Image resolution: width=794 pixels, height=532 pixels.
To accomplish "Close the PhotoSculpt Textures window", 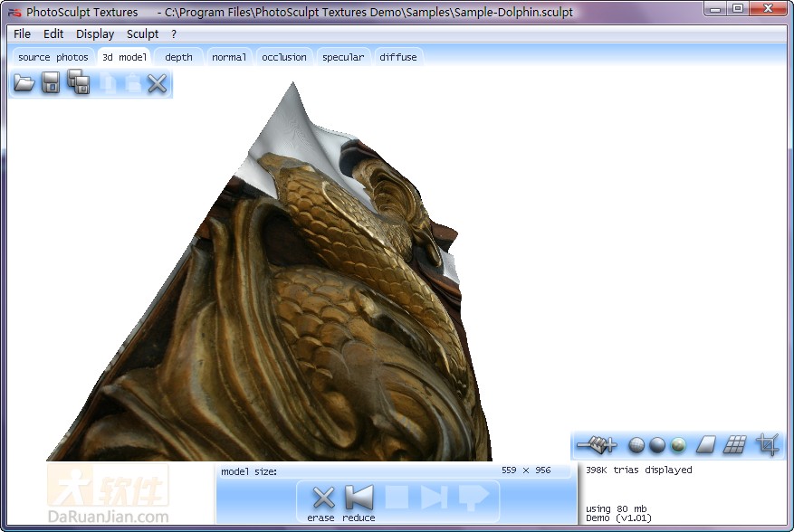I will 768,9.
